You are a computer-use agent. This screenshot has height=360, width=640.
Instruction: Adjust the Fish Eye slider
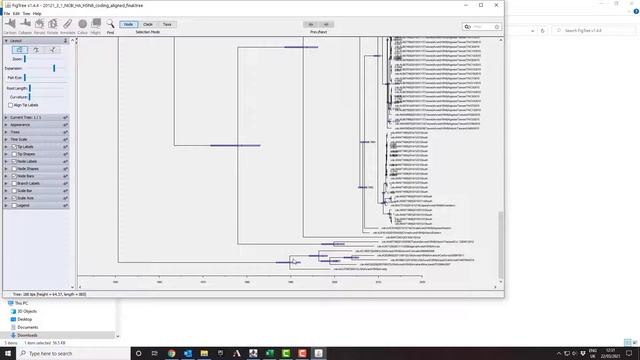(25, 78)
